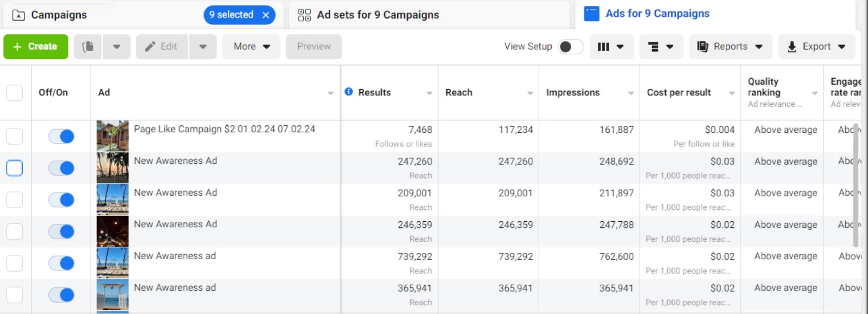
Task: Clear the 9 selected filter with X
Action: pyautogui.click(x=266, y=15)
